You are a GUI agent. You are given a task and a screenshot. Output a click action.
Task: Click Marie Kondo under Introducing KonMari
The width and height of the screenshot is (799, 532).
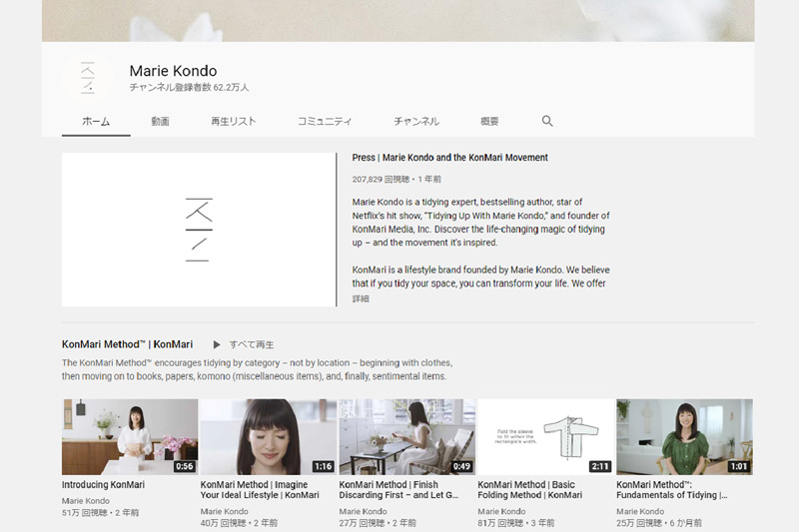[86, 501]
